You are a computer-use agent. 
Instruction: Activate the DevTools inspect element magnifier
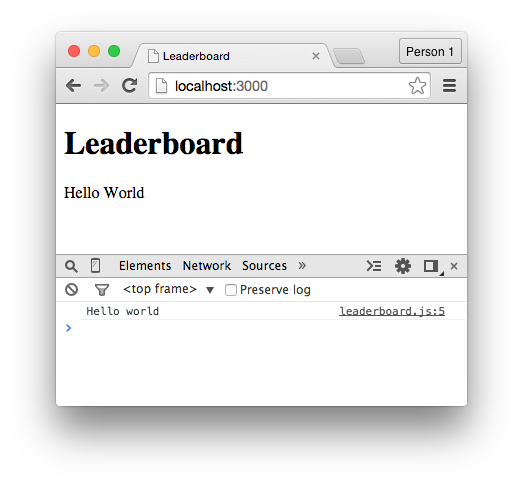coord(71,267)
